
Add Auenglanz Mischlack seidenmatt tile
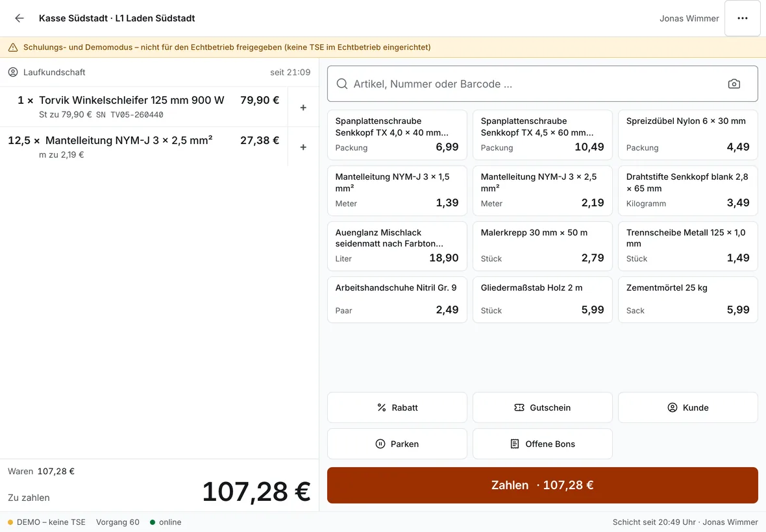(x=397, y=246)
